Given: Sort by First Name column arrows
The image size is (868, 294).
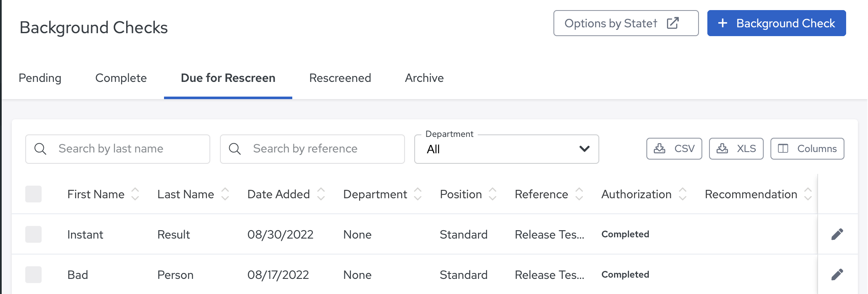Looking at the screenshot, I should 135,194.
